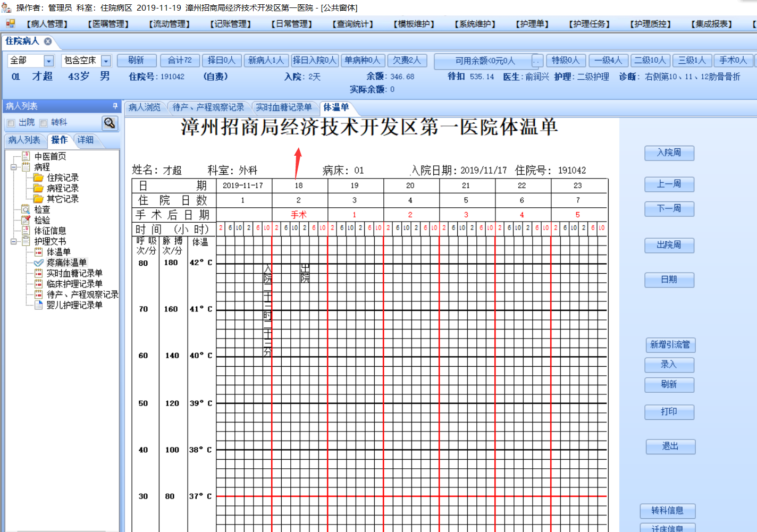Click the 刷新 button in top toolbar
This screenshot has height=532, width=757.
coord(137,61)
